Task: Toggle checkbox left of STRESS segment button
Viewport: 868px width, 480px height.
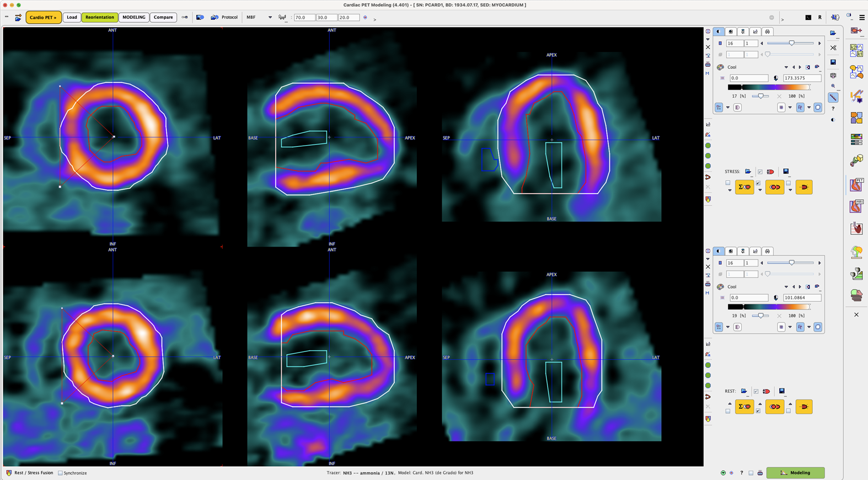Action: [789, 183]
